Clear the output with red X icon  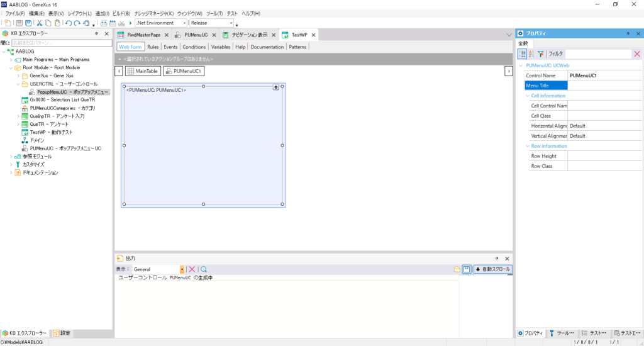(192, 269)
